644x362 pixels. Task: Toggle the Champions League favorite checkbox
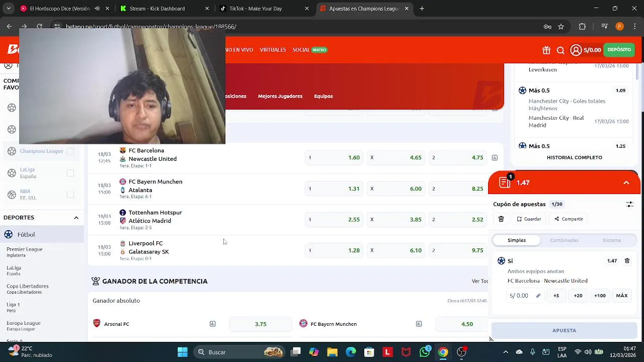70,151
